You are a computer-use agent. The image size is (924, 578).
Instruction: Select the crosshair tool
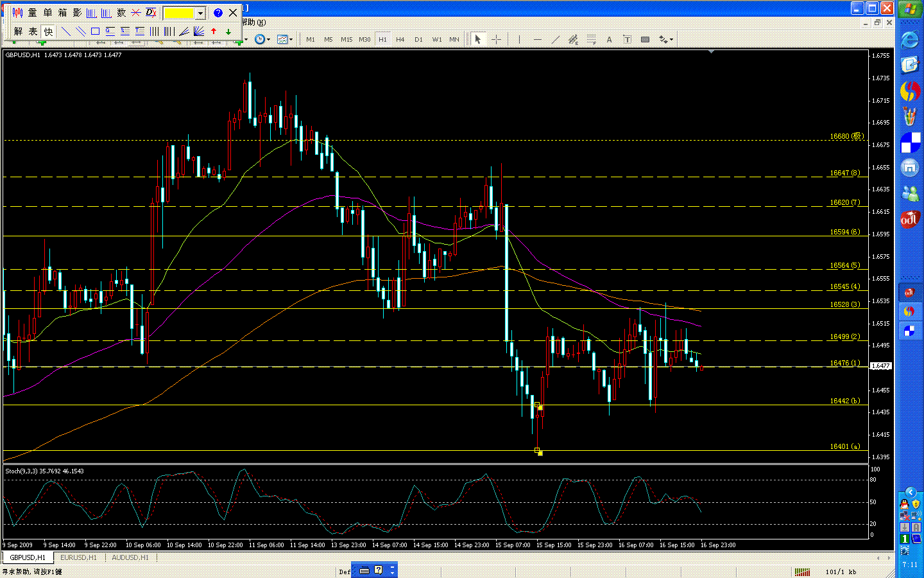496,39
